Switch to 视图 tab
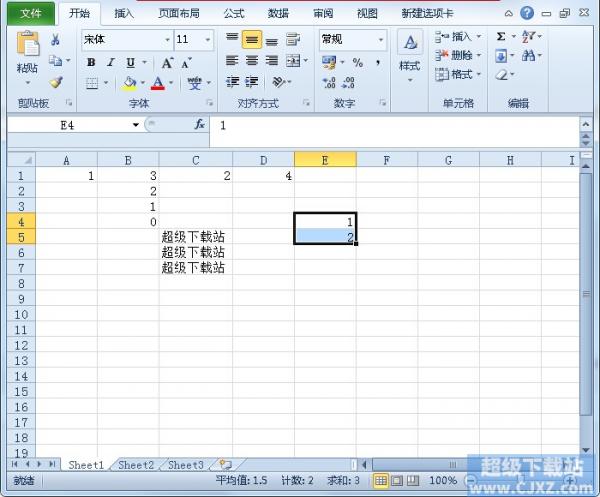This screenshot has width=600, height=497. click(367, 14)
